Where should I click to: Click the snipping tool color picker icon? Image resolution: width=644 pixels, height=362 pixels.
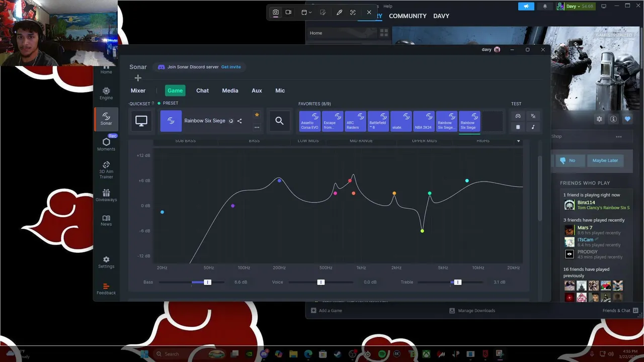coord(339,12)
